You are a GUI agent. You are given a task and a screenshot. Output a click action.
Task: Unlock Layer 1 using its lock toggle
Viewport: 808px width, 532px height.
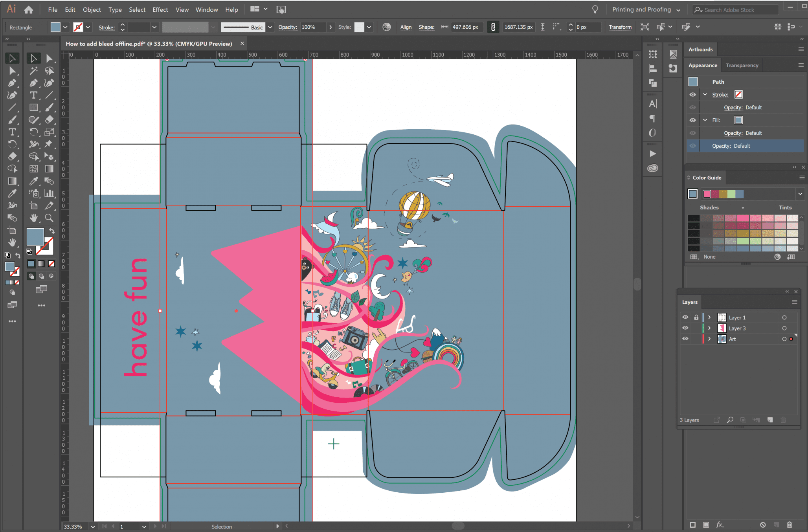(696, 317)
